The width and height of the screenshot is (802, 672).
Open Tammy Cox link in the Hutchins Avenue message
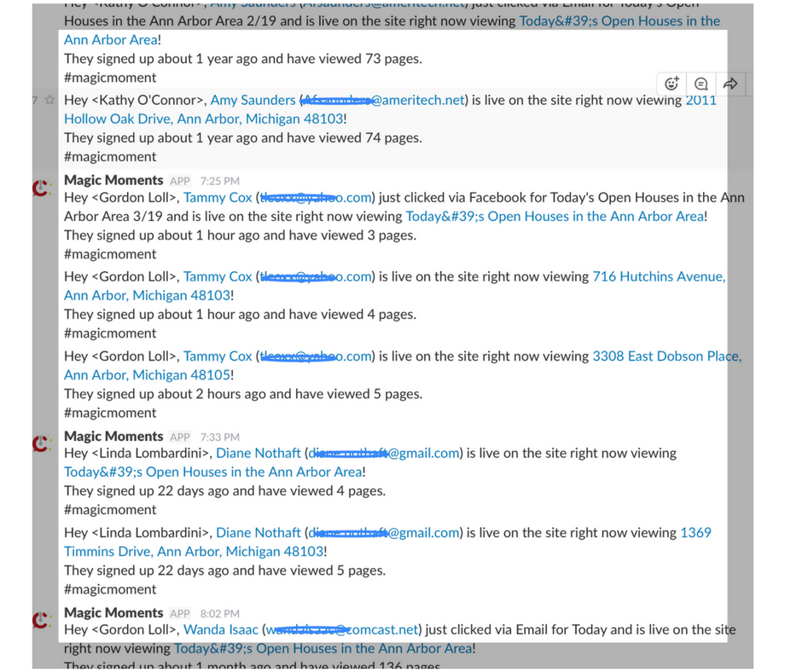point(218,276)
